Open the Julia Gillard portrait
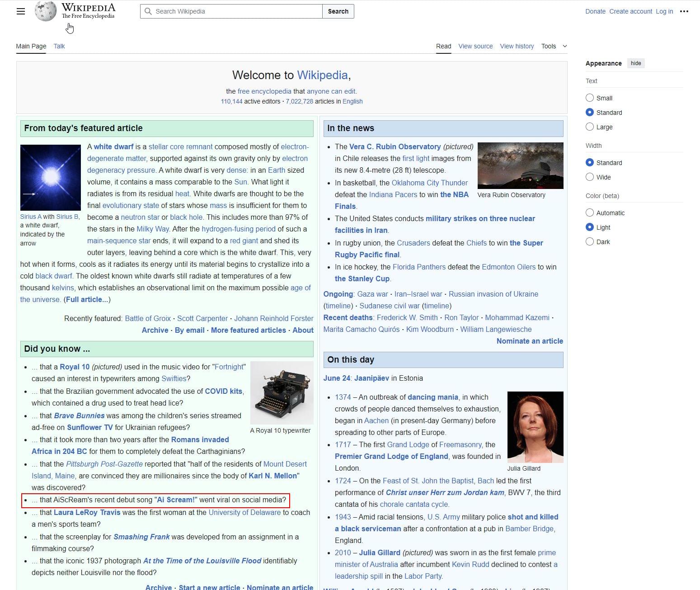 coord(536,427)
